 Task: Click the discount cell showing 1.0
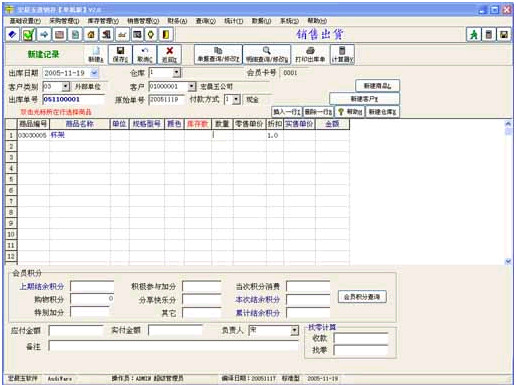click(275, 135)
